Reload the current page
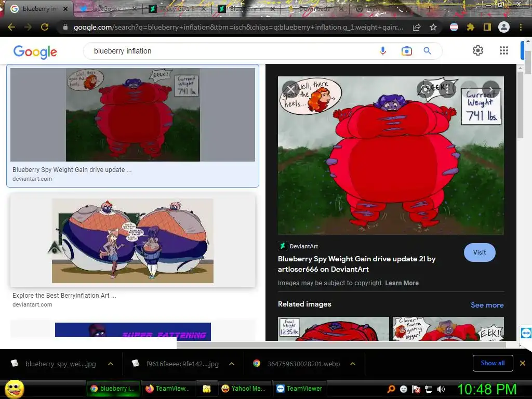Viewport: 532px width, 399px height. pyautogui.click(x=45, y=27)
